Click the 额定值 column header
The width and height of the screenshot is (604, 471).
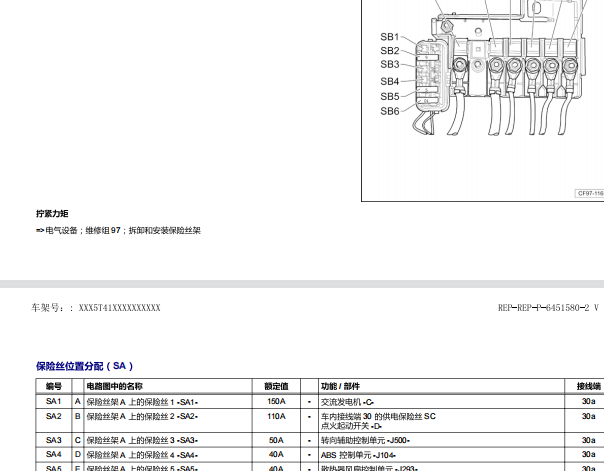coord(276,386)
